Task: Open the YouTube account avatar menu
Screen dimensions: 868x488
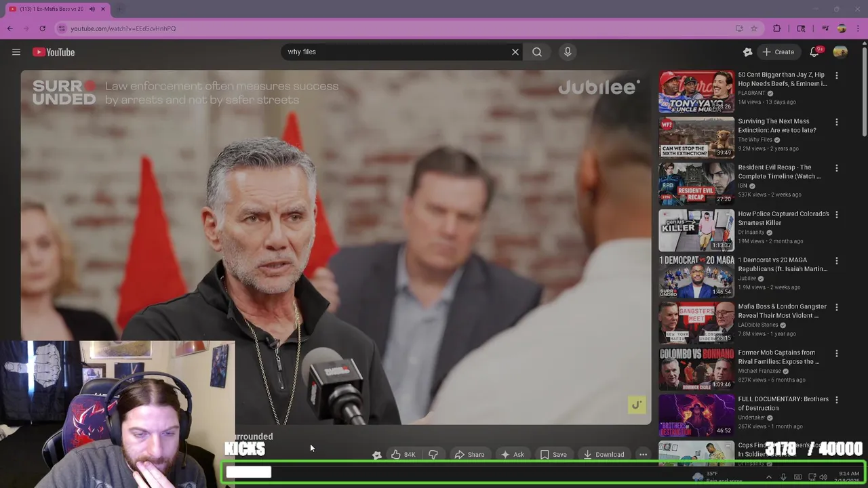Action: coord(840,52)
